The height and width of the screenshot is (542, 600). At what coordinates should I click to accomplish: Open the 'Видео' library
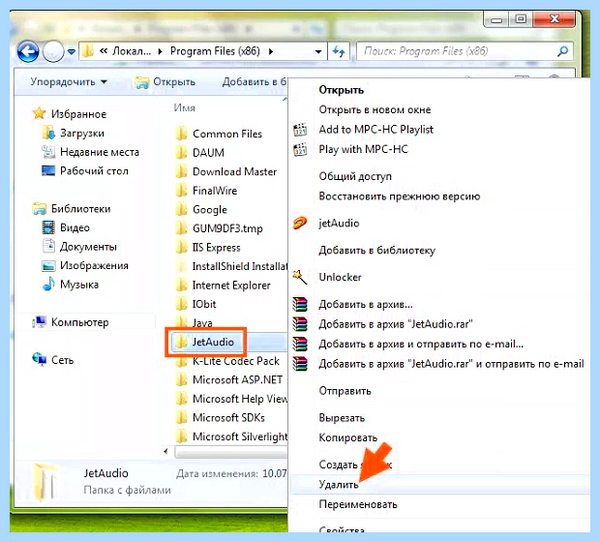click(65, 227)
